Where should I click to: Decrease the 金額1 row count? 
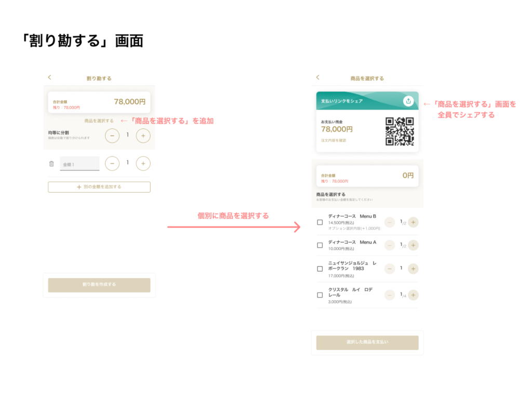[112, 164]
